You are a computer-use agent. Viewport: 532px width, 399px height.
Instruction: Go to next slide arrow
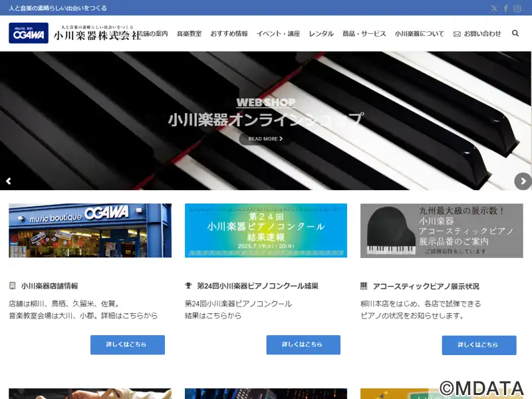(523, 181)
